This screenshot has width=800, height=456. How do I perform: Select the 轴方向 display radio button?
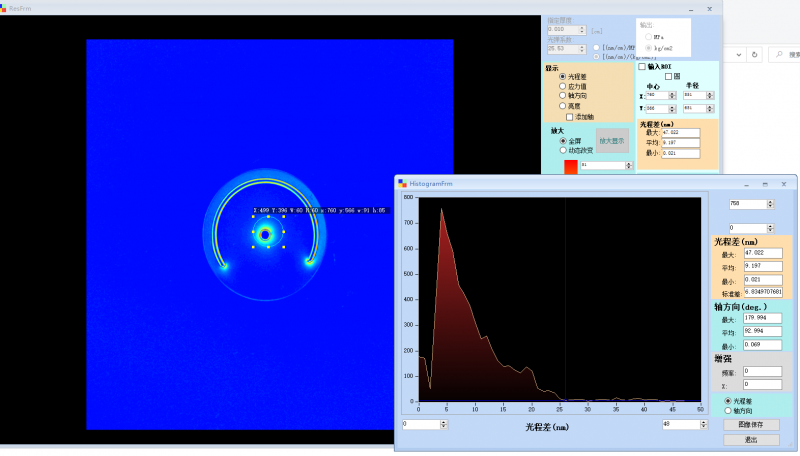pyautogui.click(x=562, y=95)
